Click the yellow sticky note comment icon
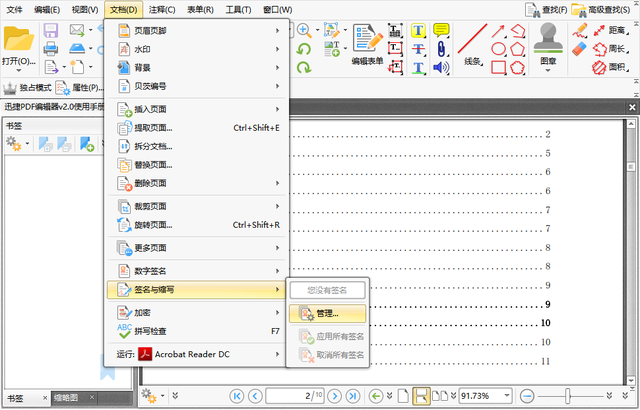640x410 pixels. 441,30
